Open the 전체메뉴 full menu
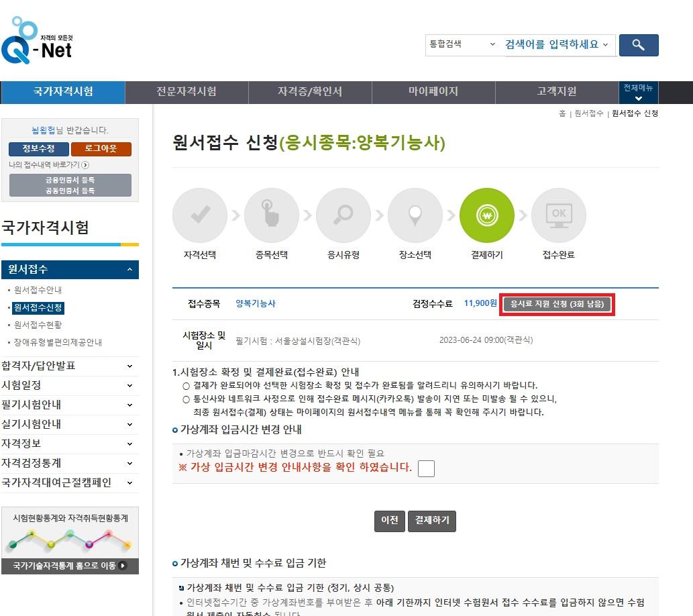The image size is (693, 616). (x=639, y=93)
